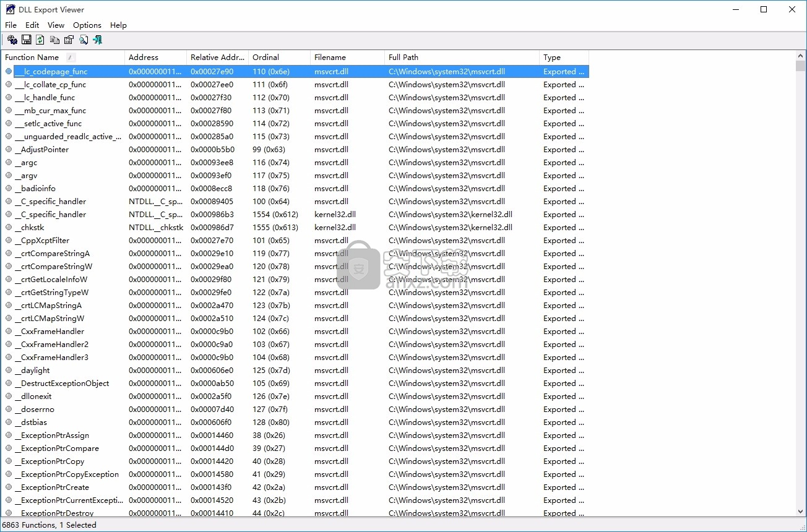The height and width of the screenshot is (532, 807).
Task: Select the __C_specific_handler row with ordinal 1554 (0x612)
Action: coord(295,215)
